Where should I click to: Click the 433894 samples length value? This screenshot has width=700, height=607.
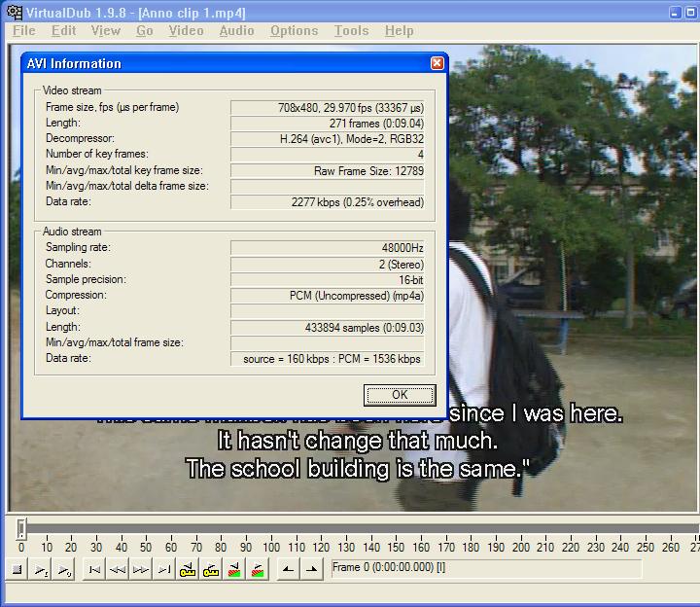tap(327, 328)
